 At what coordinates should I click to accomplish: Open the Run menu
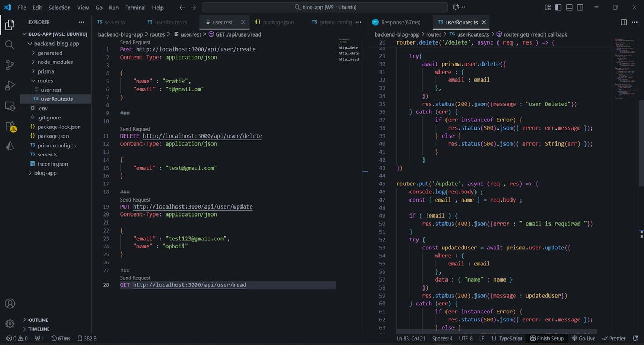[x=114, y=8]
